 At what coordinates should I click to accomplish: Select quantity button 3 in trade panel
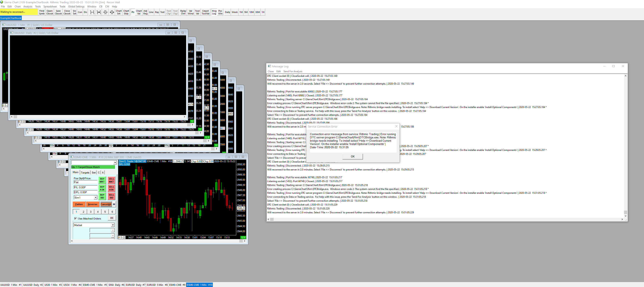click(91, 212)
